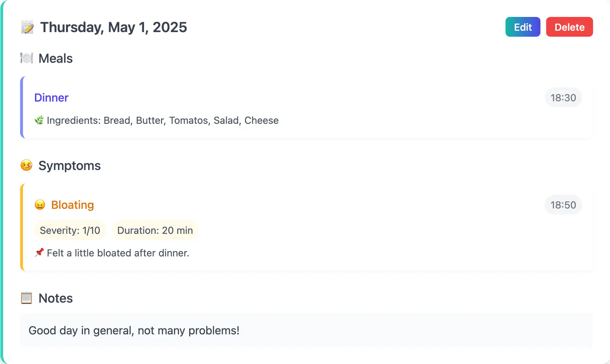This screenshot has height=364, width=610.
Task: Click the notes text about a good day
Action: click(x=134, y=330)
